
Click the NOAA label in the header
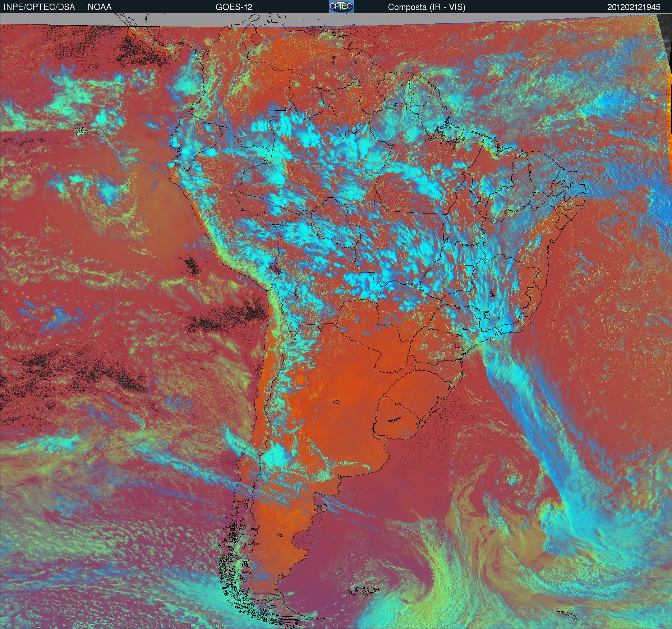100,7
